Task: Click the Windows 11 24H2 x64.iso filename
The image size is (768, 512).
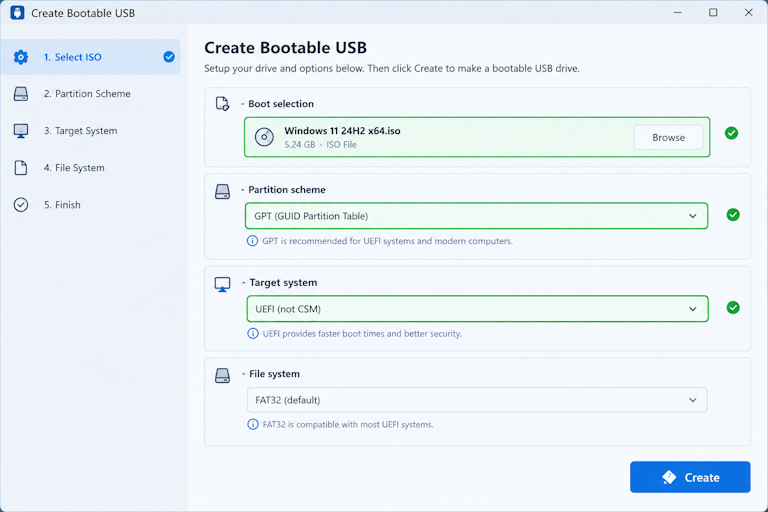Action: tap(342, 131)
